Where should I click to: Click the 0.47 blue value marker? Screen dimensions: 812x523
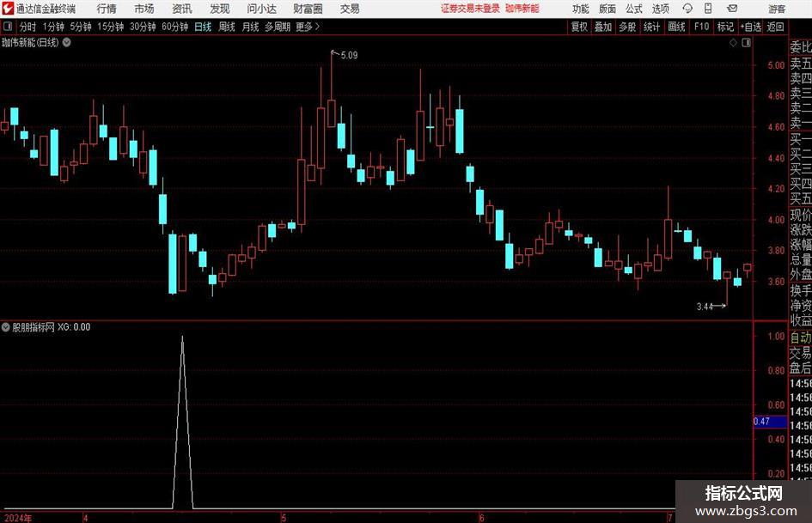tap(771, 422)
